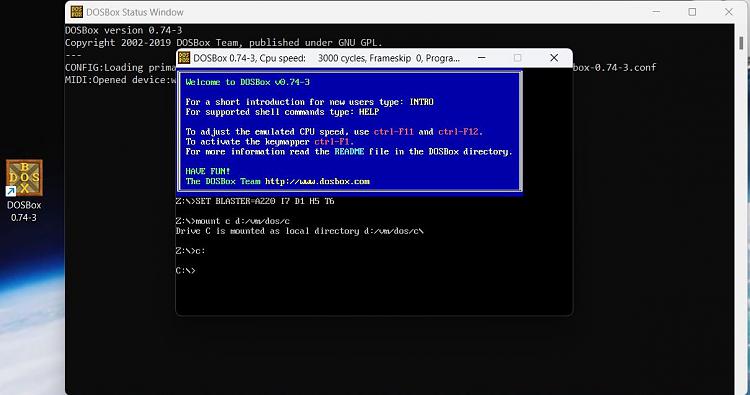Click the README word in the banner

pos(349,152)
